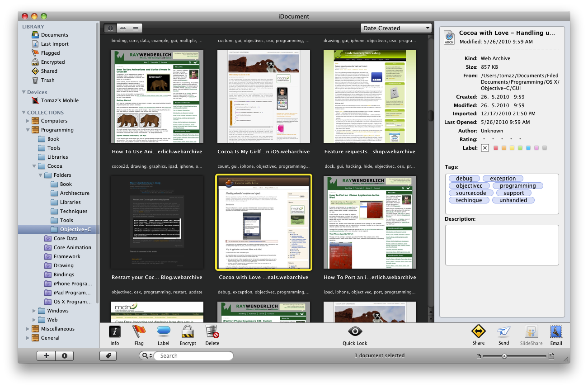
Task: Click the Email stamp icon
Action: (x=556, y=332)
